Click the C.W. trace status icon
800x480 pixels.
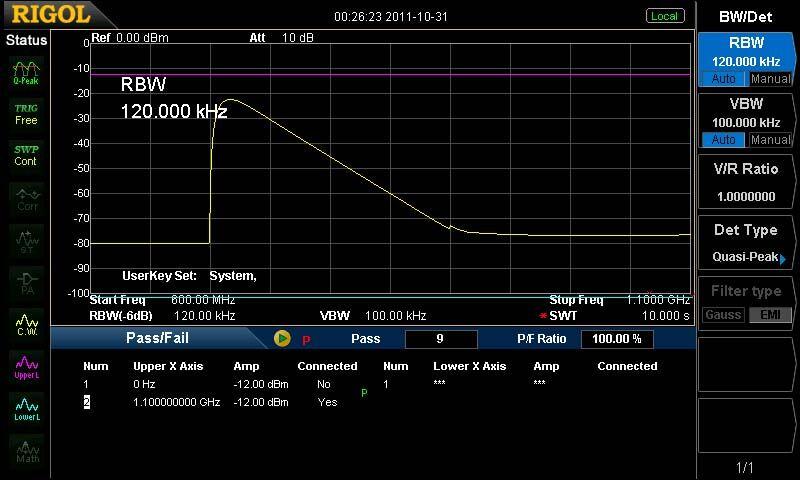click(26, 323)
